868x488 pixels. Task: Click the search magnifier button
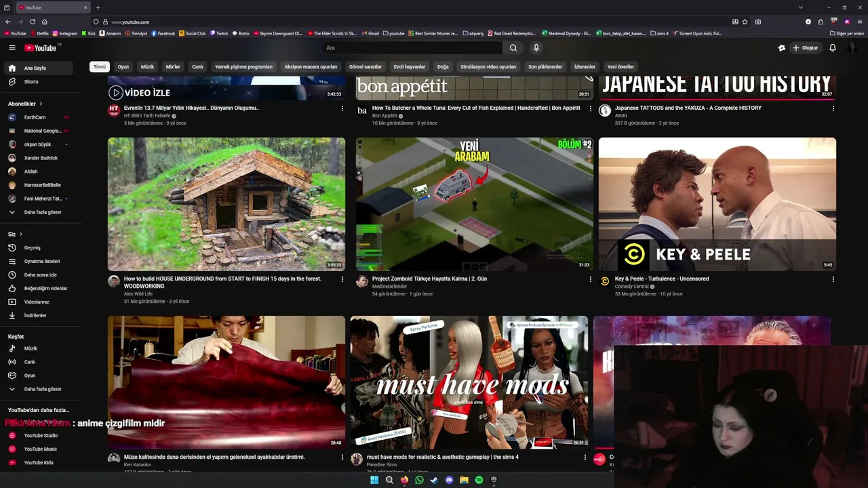click(x=513, y=48)
